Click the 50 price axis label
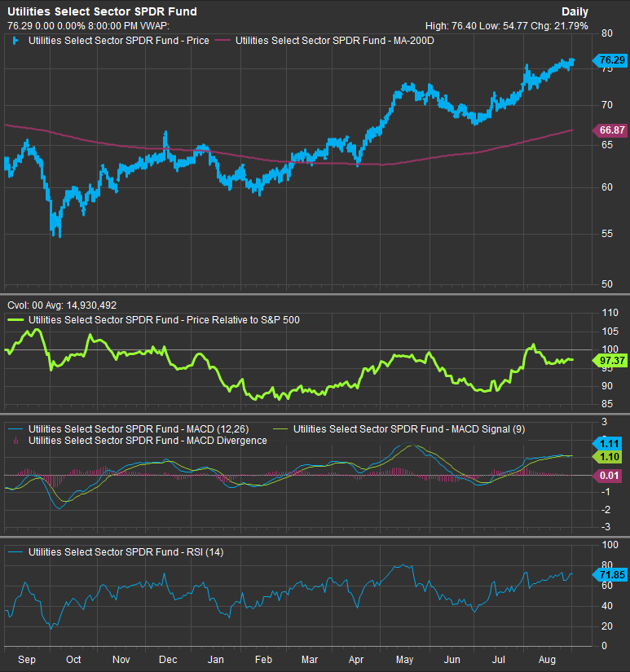 click(x=607, y=283)
